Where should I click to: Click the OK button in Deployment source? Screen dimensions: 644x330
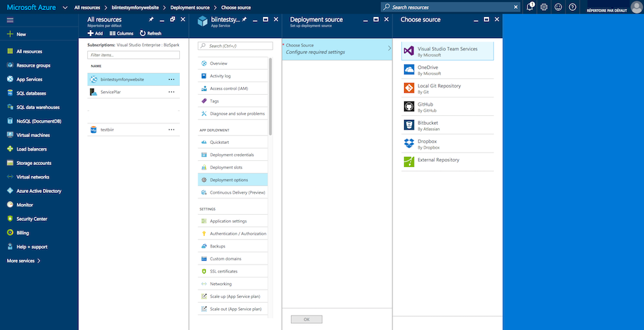(x=307, y=319)
